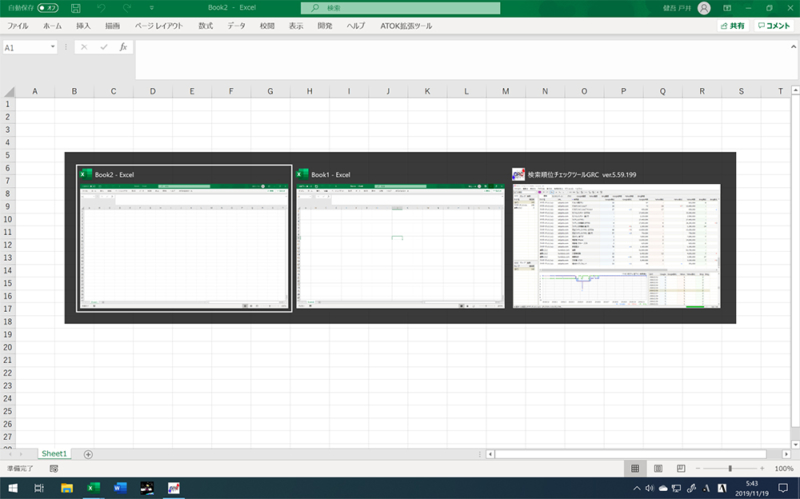Viewport: 800px width, 499px height.
Task: Switch to Page Layout view icon
Action: click(658, 468)
